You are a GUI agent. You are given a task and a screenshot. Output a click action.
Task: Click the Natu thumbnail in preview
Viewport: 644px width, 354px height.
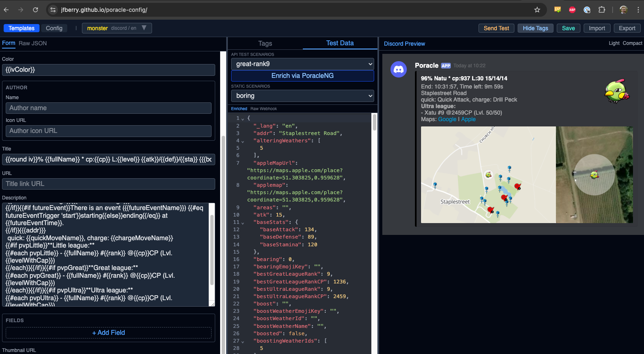point(617,91)
